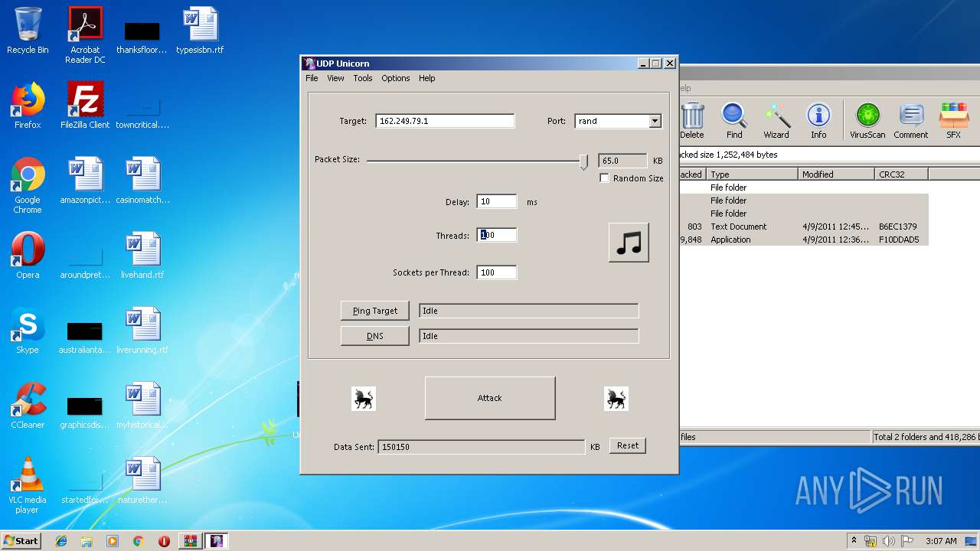This screenshot has height=551, width=980.
Task: Click in the Delay input field
Action: (496, 202)
